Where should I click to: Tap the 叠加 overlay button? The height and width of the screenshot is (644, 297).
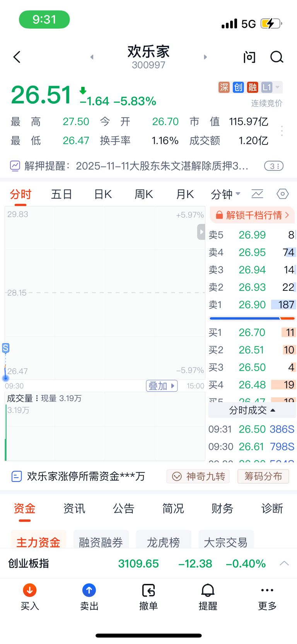coord(162,386)
